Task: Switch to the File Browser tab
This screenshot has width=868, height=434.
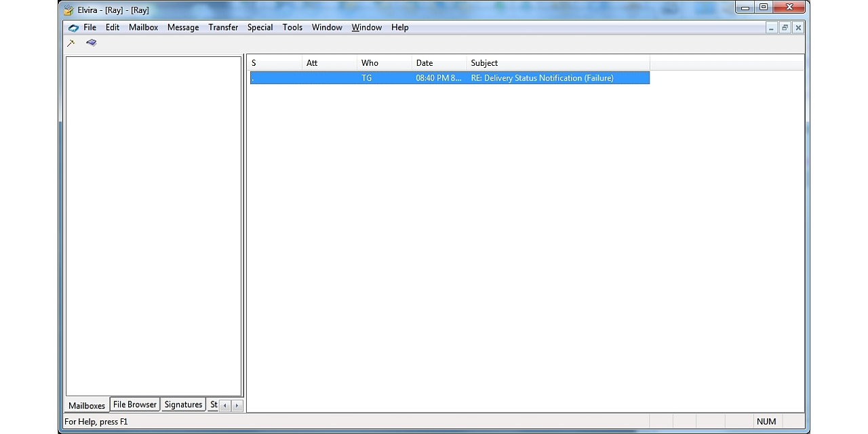Action: tap(134, 403)
